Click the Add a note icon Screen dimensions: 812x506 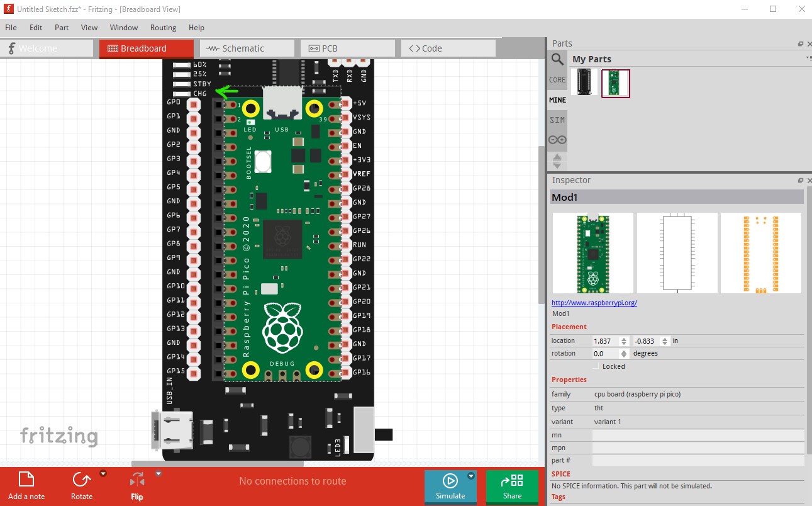click(26, 480)
